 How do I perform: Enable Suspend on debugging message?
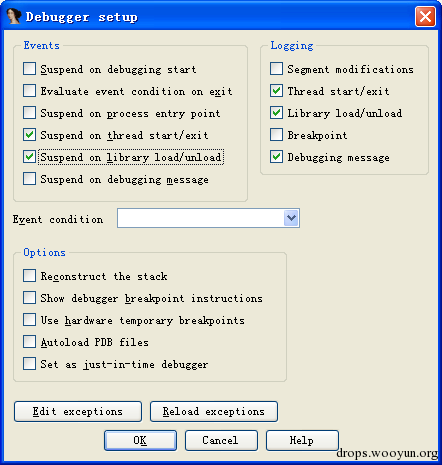click(30, 179)
